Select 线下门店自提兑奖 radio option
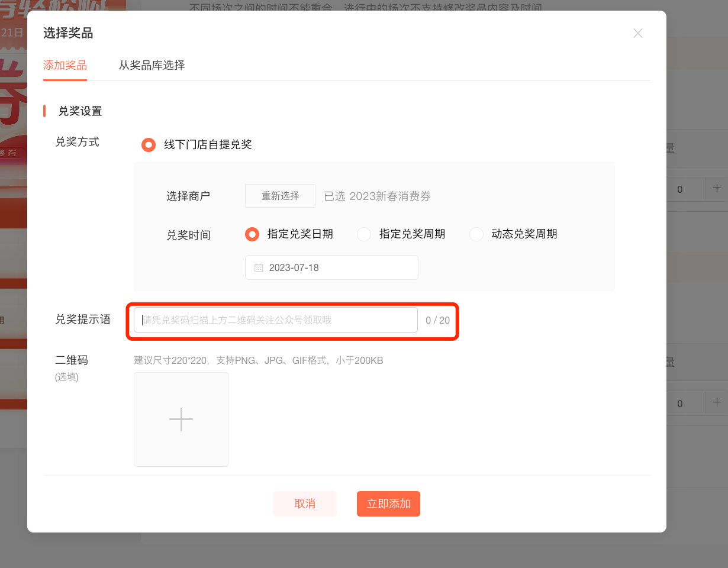The height and width of the screenshot is (568, 728). point(148,145)
